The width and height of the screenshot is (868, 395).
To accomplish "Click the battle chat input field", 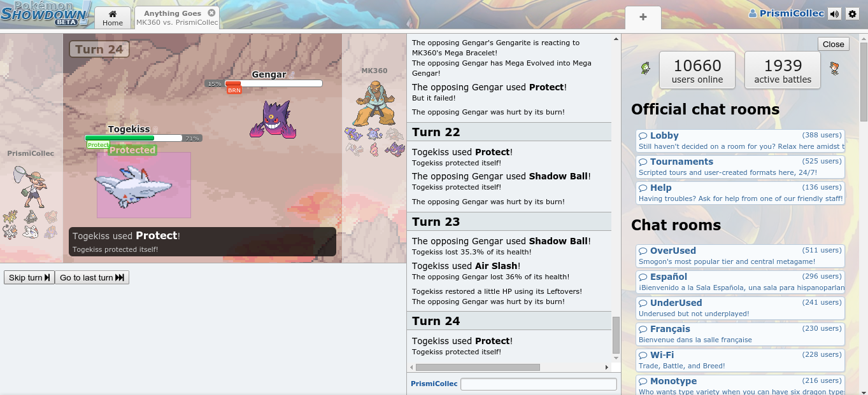I will [539, 384].
